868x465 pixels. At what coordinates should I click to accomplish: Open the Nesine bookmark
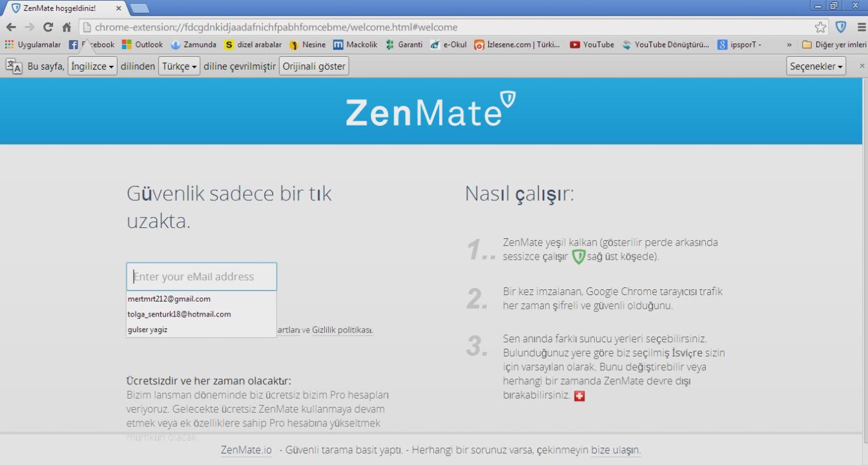[x=307, y=45]
